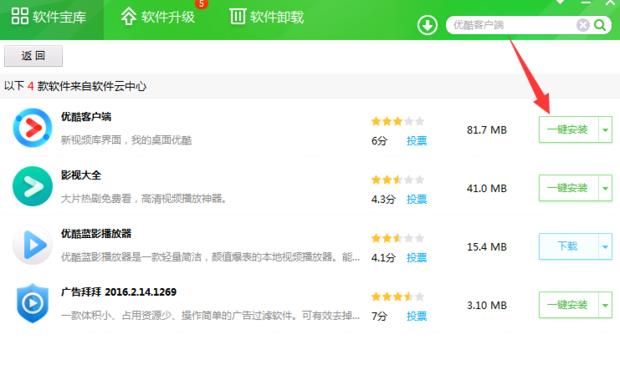Open the 优酷蓝影播放器 app icon
The width and height of the screenshot is (620, 370).
tap(32, 245)
